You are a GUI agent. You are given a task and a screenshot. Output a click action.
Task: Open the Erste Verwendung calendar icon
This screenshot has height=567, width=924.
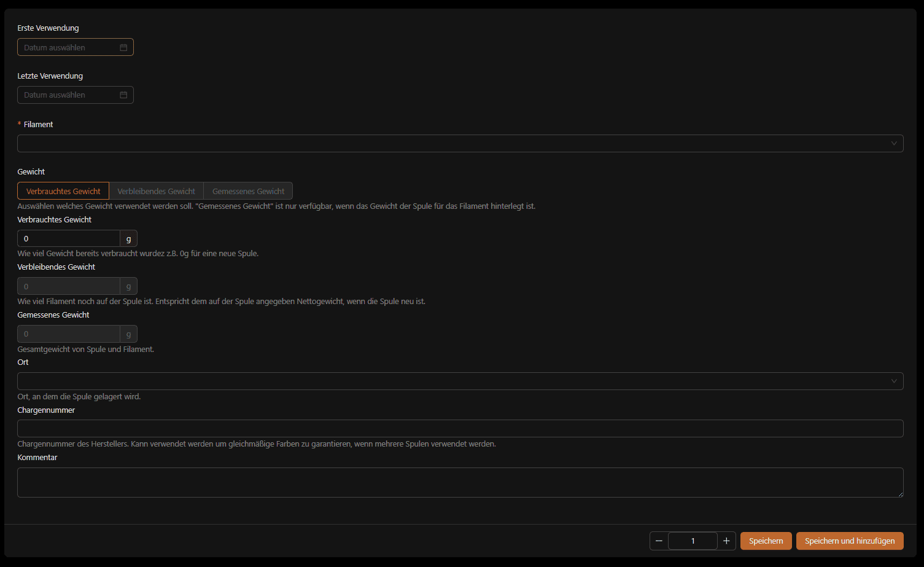125,47
